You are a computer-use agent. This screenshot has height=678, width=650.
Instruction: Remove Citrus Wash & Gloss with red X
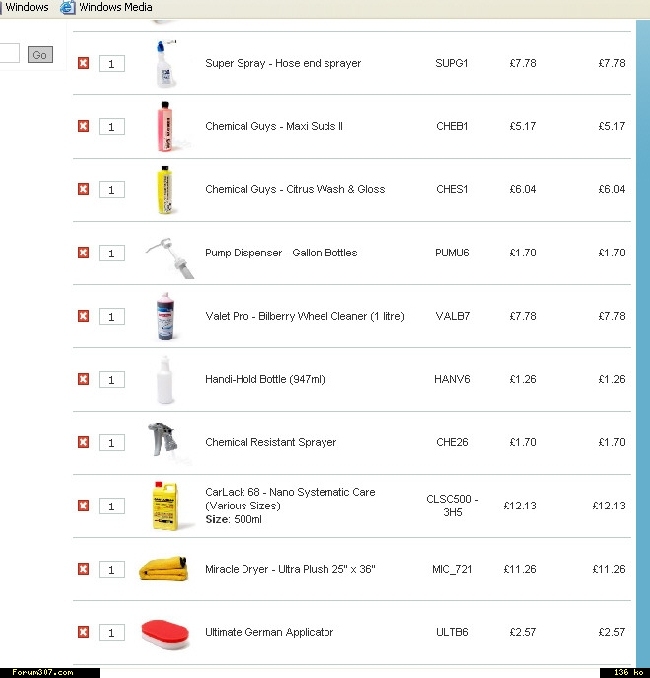[x=83, y=189]
